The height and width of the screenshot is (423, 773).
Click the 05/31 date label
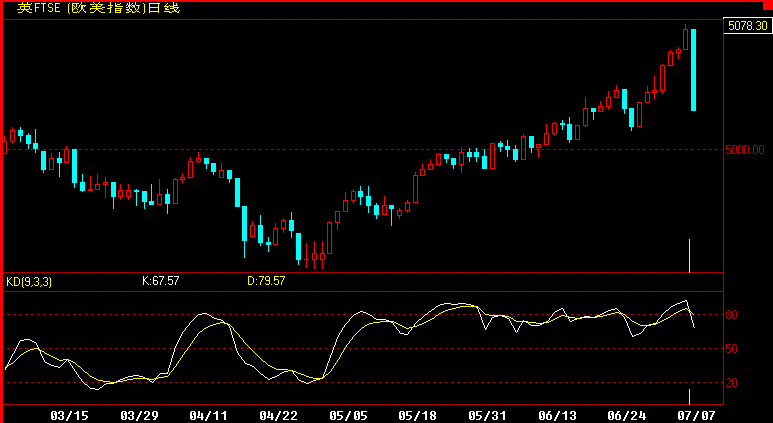point(487,416)
